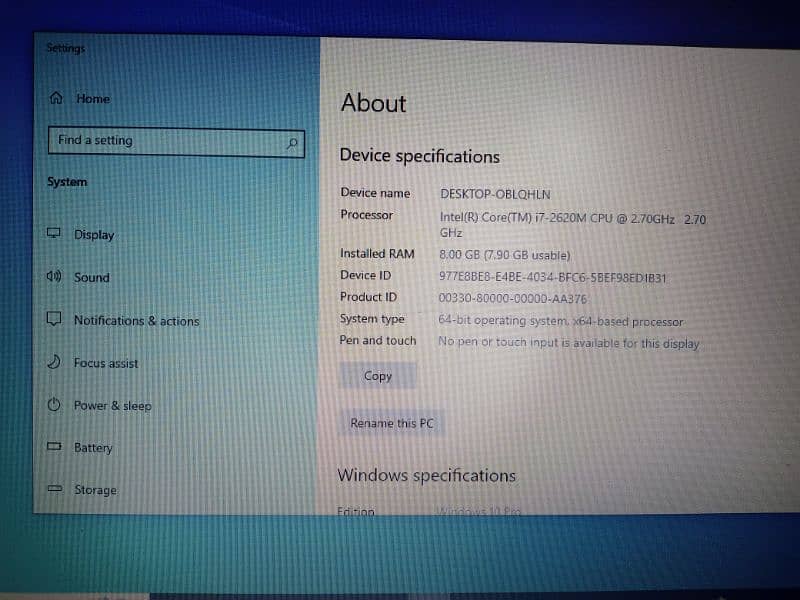Click the Product ID value text

tap(512, 298)
